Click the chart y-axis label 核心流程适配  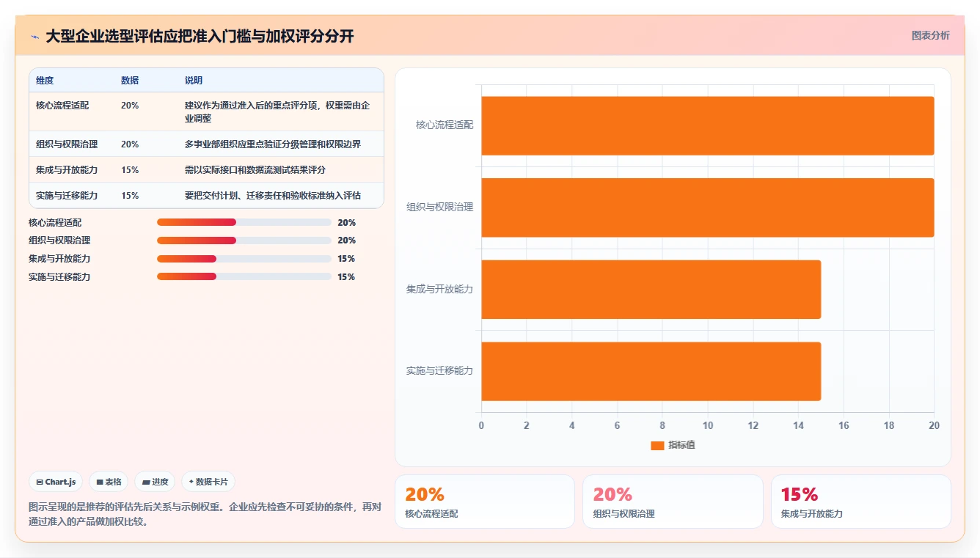tap(445, 125)
